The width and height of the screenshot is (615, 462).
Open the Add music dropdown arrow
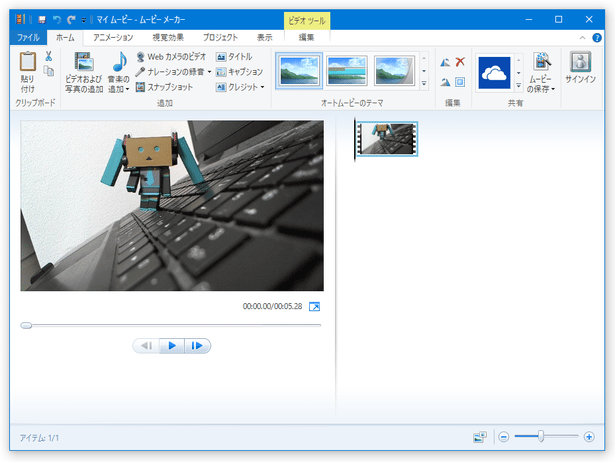[x=127, y=89]
